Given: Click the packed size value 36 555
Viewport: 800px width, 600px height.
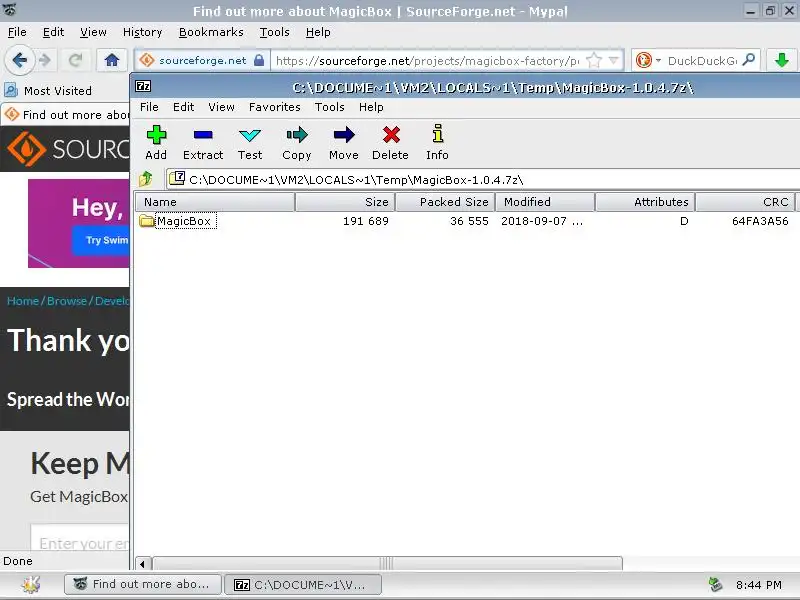Looking at the screenshot, I should point(469,221).
